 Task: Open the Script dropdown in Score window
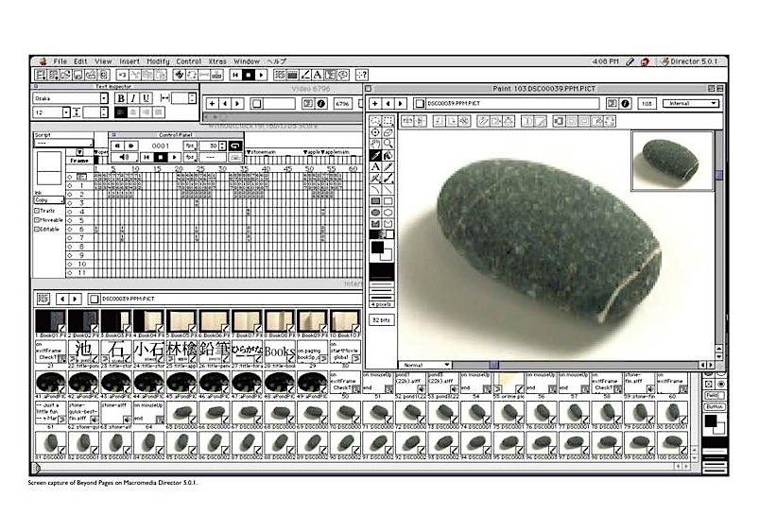pos(63,143)
